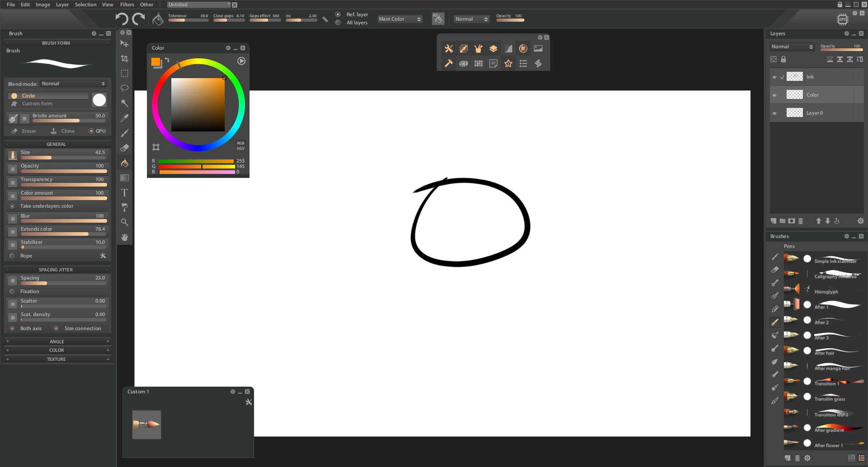Screen dimensions: 868x467
Task: Open the color palette panel icon
Action: click(x=463, y=64)
